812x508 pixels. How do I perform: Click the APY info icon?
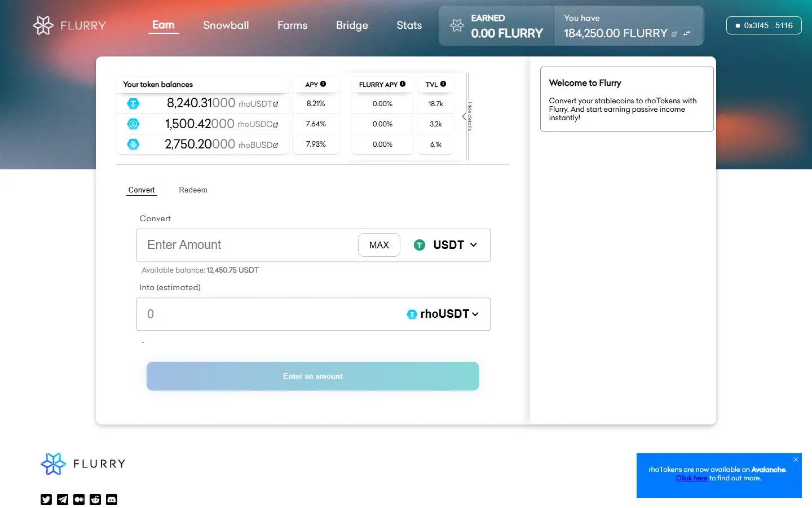point(323,84)
